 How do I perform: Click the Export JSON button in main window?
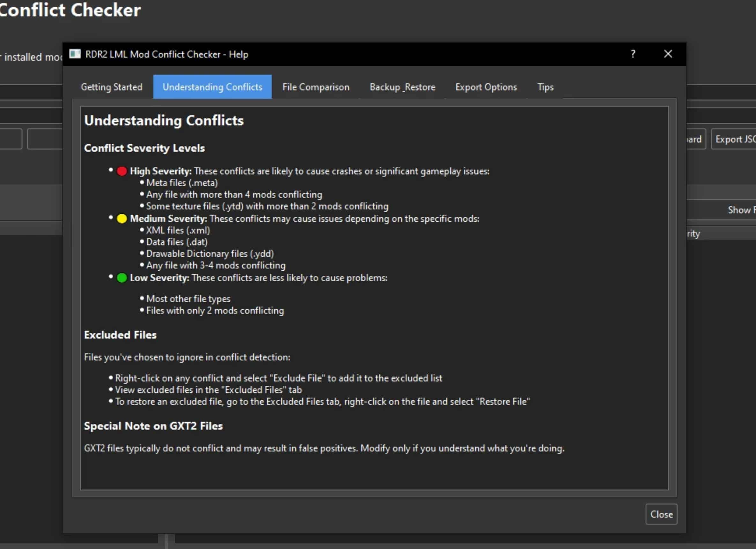pyautogui.click(x=734, y=139)
